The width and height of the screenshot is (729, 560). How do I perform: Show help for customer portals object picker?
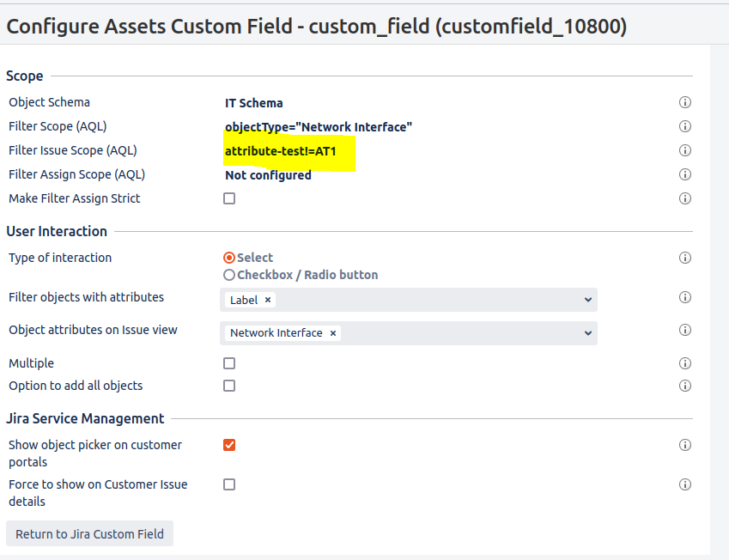click(x=685, y=445)
